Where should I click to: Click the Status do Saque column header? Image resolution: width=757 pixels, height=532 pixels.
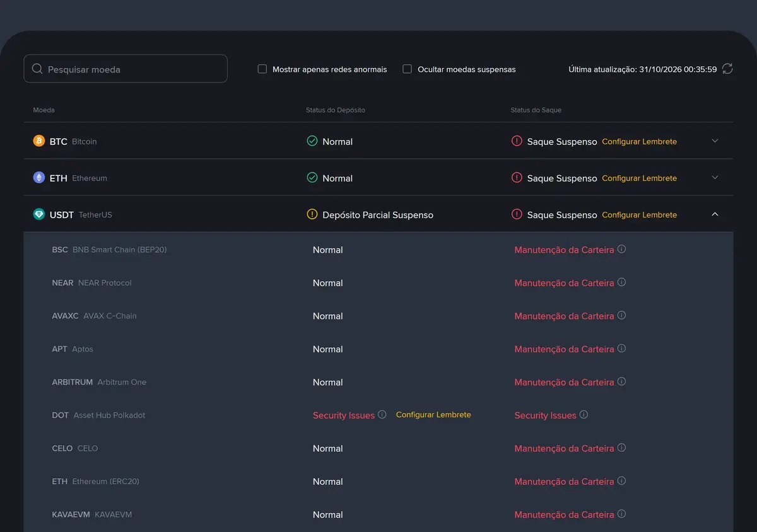(536, 110)
